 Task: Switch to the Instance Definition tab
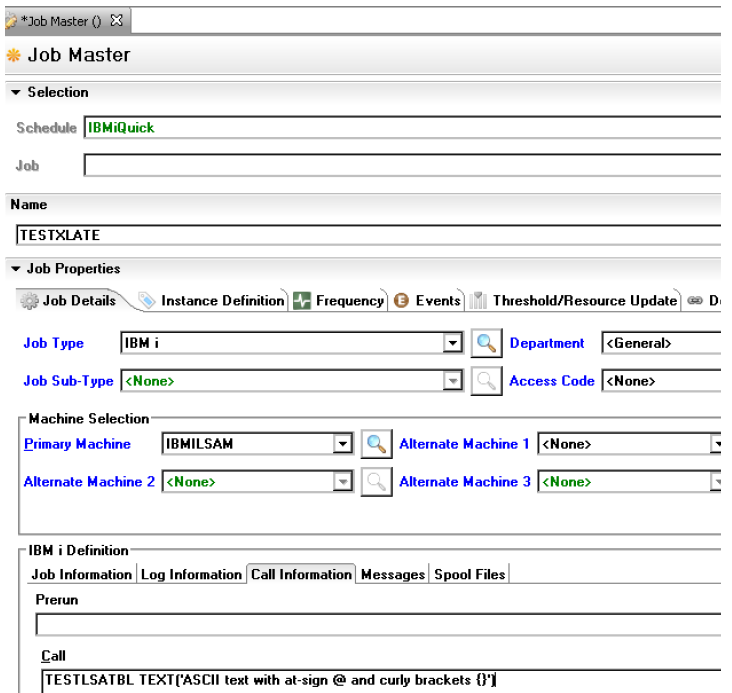coord(212,301)
